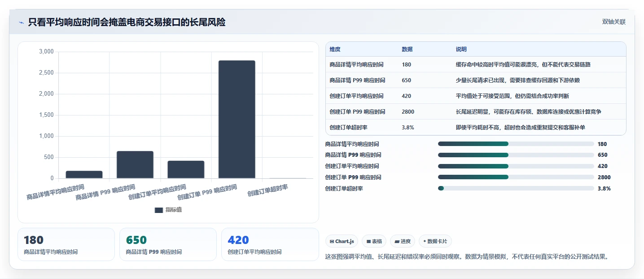Click the 1,500 y-axis label

pyautogui.click(x=46, y=115)
